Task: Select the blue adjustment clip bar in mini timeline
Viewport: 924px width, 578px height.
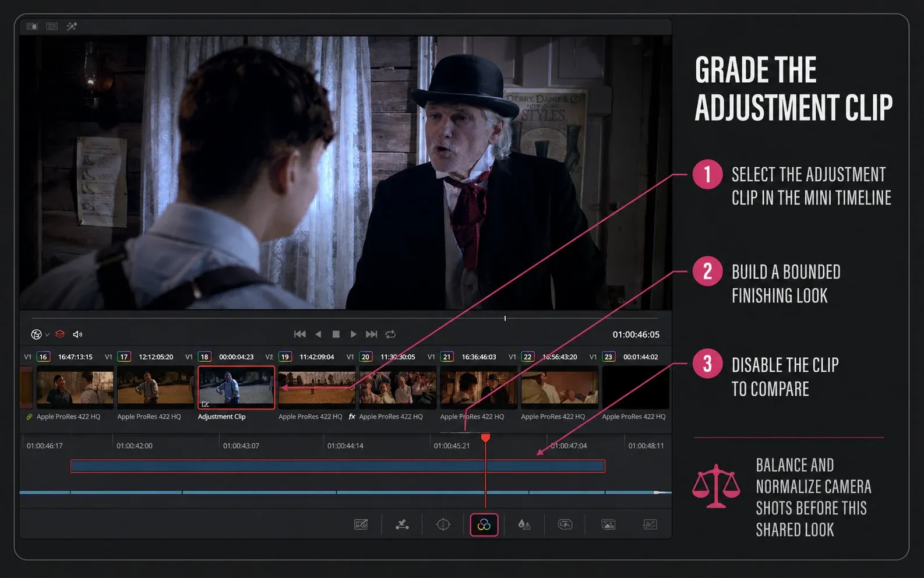Action: pyautogui.click(x=338, y=466)
